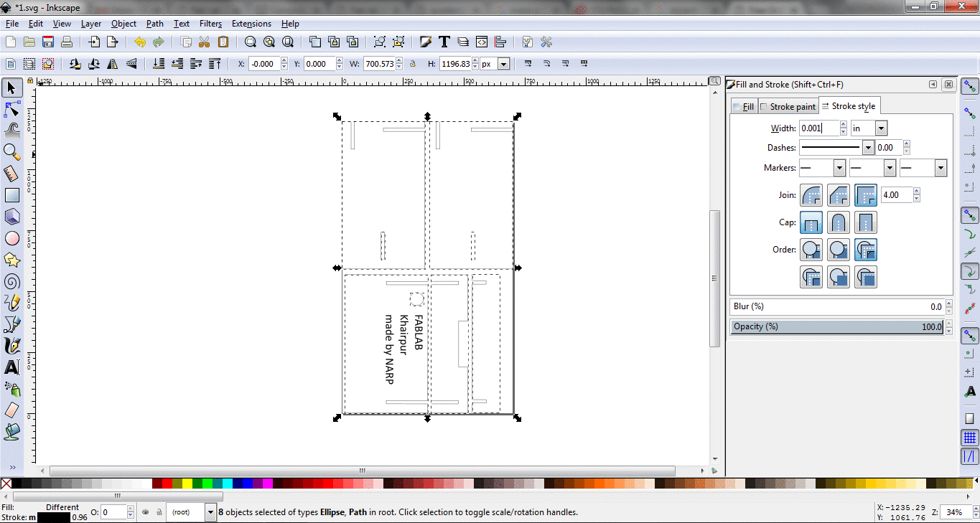Adjust the Blur (%) slider
The height and width of the screenshot is (523, 980).
pyautogui.click(x=837, y=306)
